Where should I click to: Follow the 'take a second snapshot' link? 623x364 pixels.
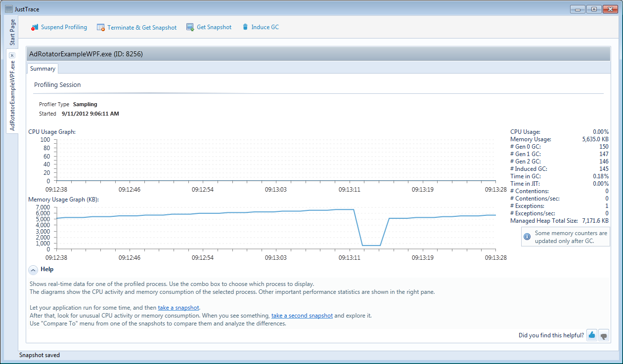[x=302, y=316]
